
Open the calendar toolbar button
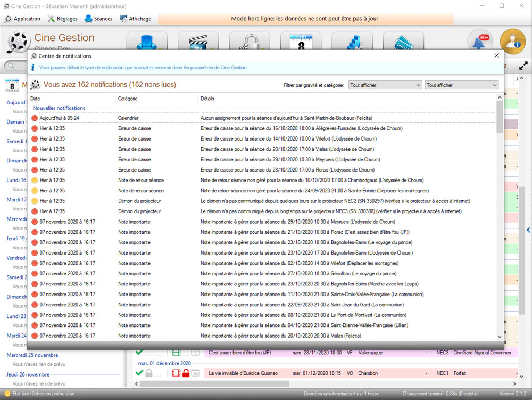pyautogui.click(x=301, y=41)
